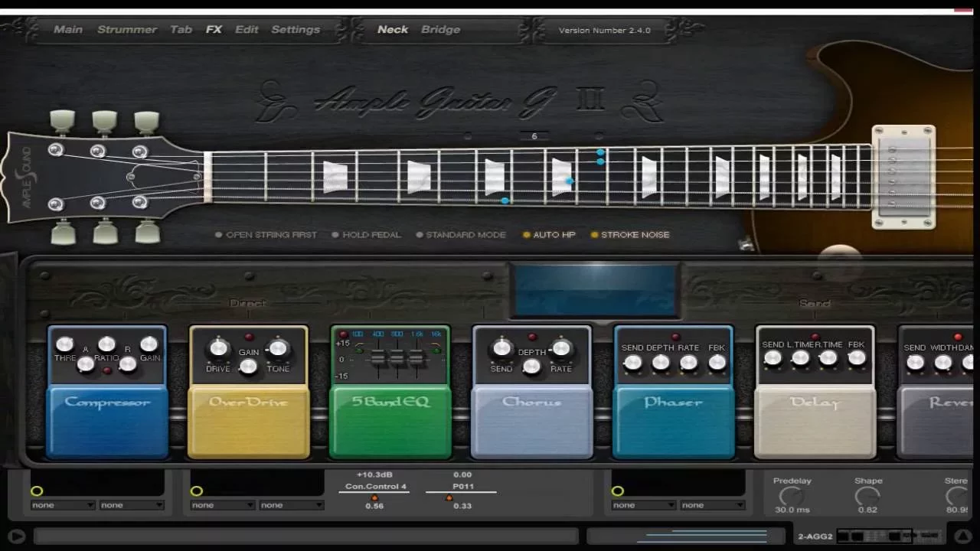Open the Main tab
The height and width of the screenshot is (551, 980).
68,30
